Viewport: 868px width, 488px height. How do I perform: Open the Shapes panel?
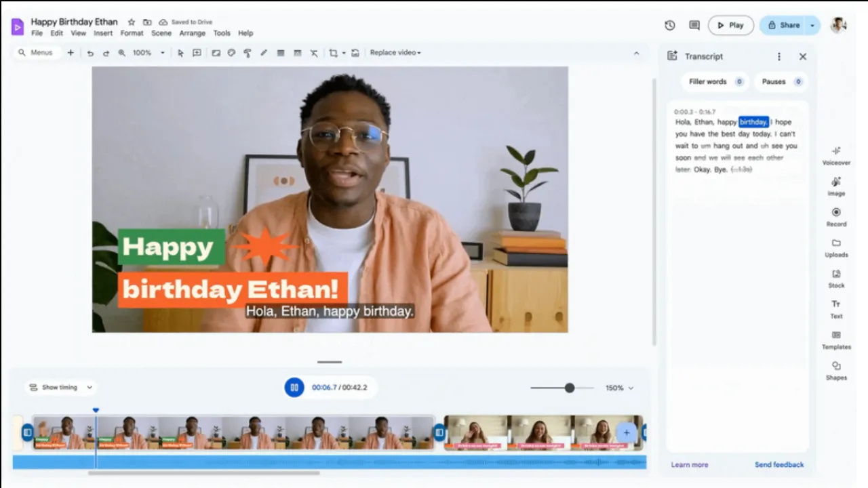836,367
